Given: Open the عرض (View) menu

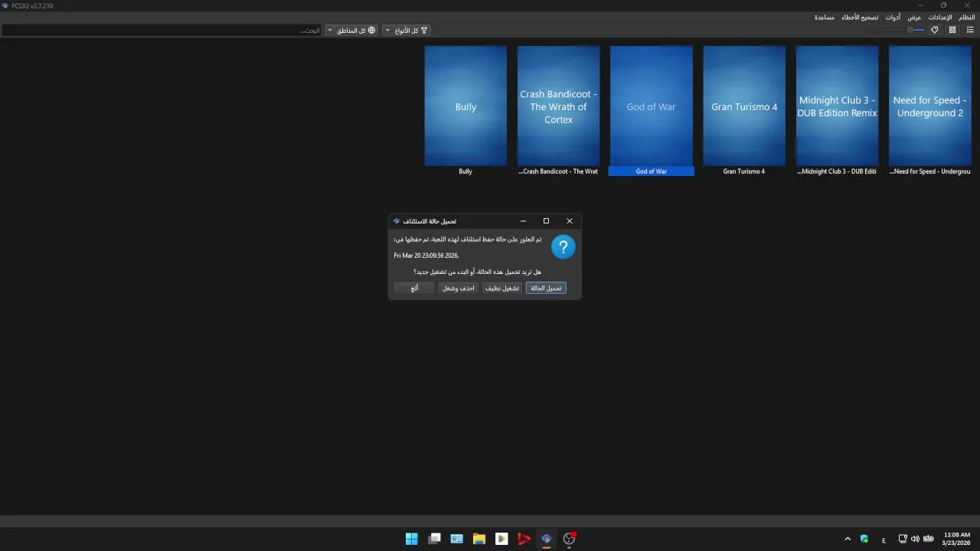Looking at the screenshot, I should (914, 17).
